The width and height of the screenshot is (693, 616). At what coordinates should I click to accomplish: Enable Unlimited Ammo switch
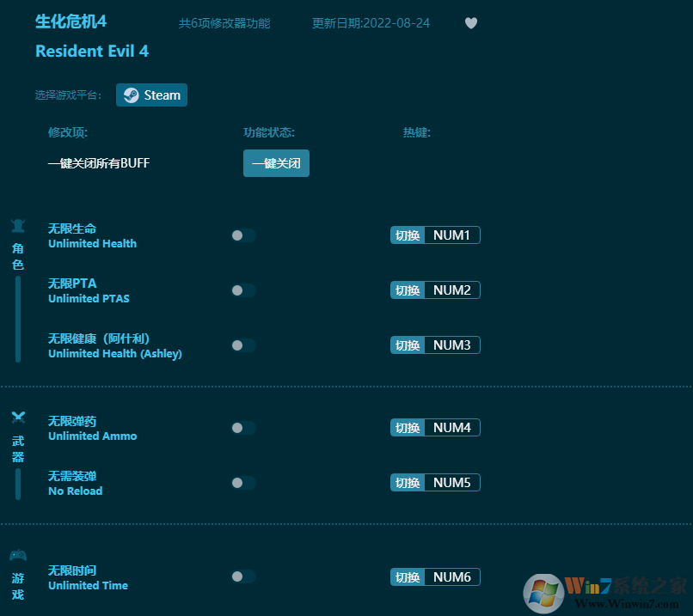tap(243, 428)
